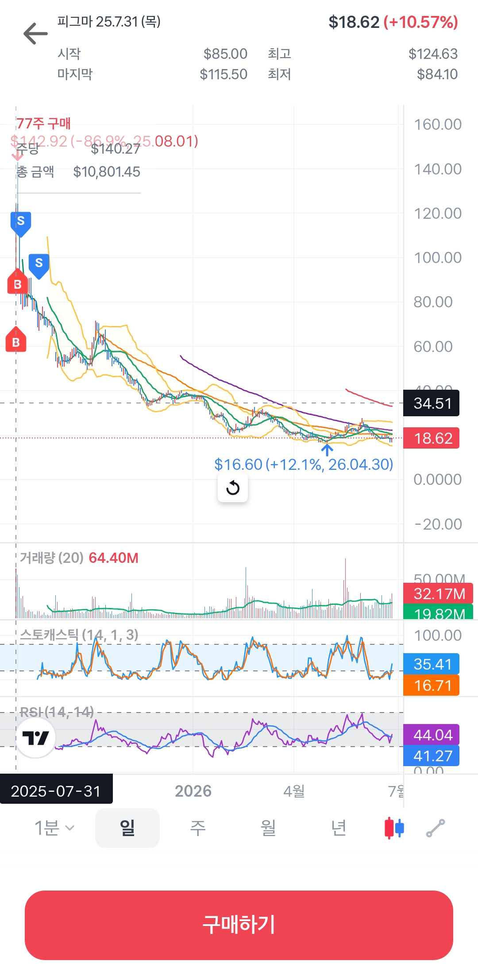Screen dimensions: 478x980
Task: Tap the red 18.62 current price label
Action: pyautogui.click(x=432, y=438)
